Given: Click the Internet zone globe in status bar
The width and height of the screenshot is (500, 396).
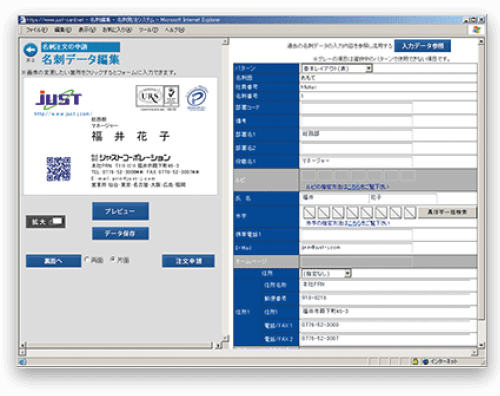Looking at the screenshot, I should (x=425, y=361).
